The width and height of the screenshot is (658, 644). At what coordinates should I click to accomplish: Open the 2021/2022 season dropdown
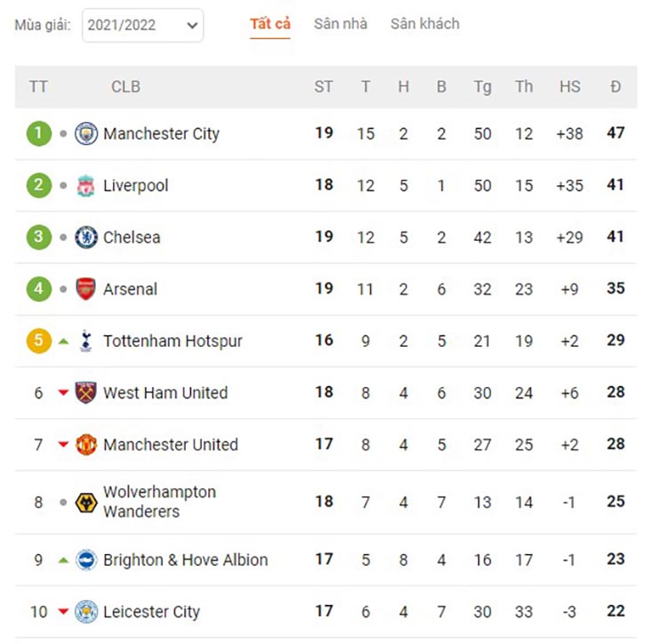pos(142,25)
